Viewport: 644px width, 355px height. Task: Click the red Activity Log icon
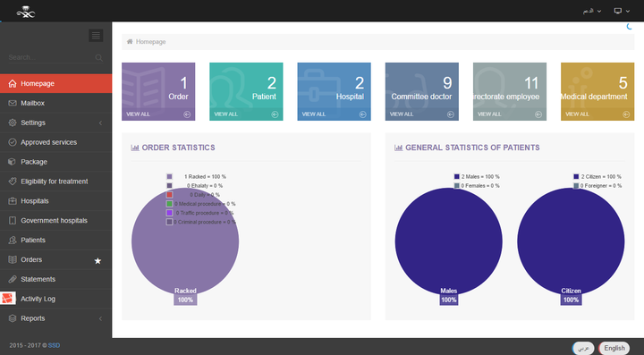pos(8,299)
